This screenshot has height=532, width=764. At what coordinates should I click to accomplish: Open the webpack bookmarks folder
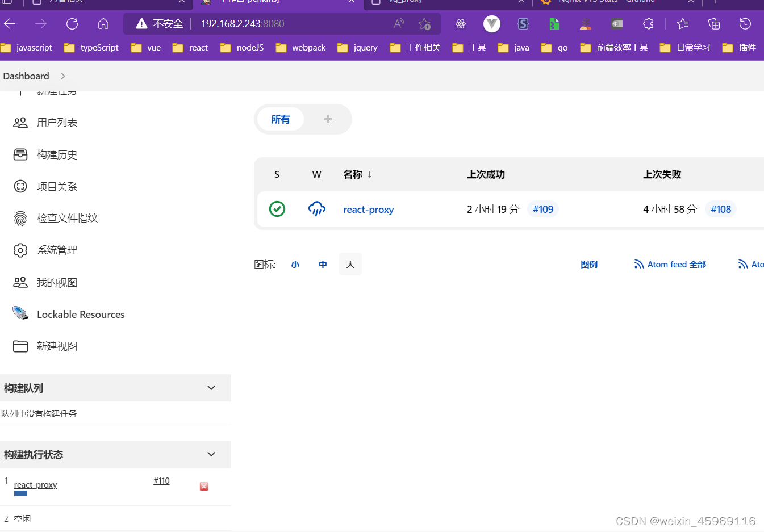coord(300,48)
